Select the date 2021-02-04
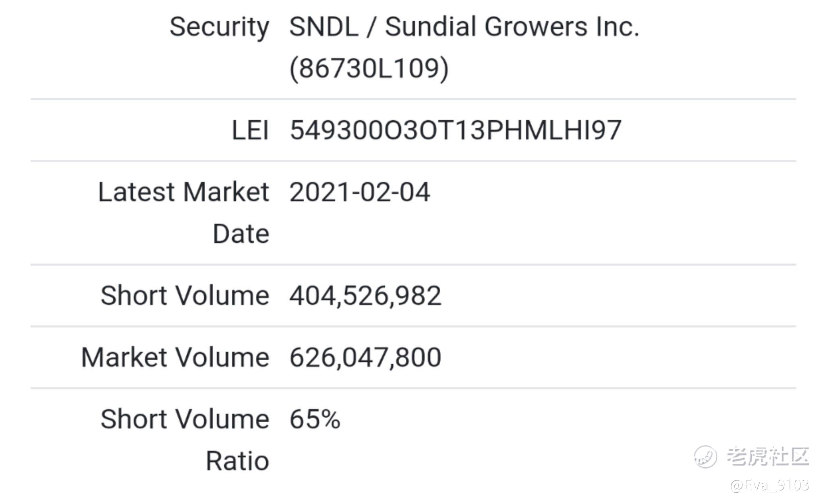This screenshot has height=504, width=825. [x=360, y=192]
